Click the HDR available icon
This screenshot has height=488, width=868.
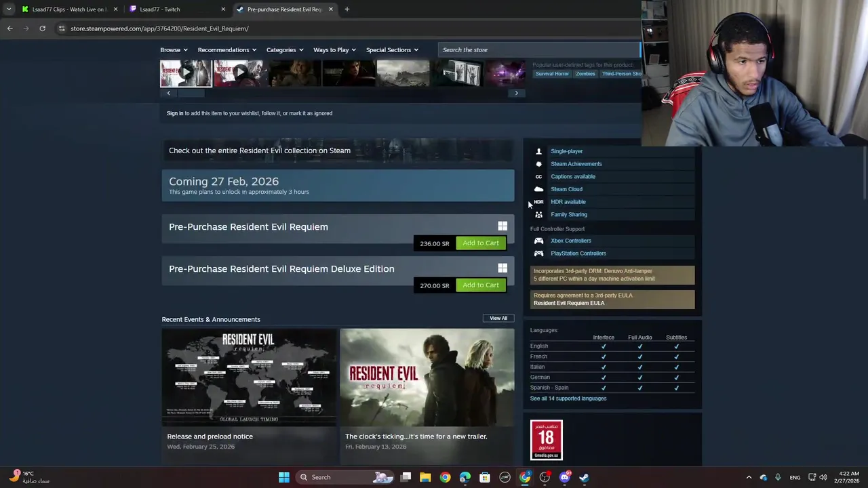pyautogui.click(x=538, y=201)
